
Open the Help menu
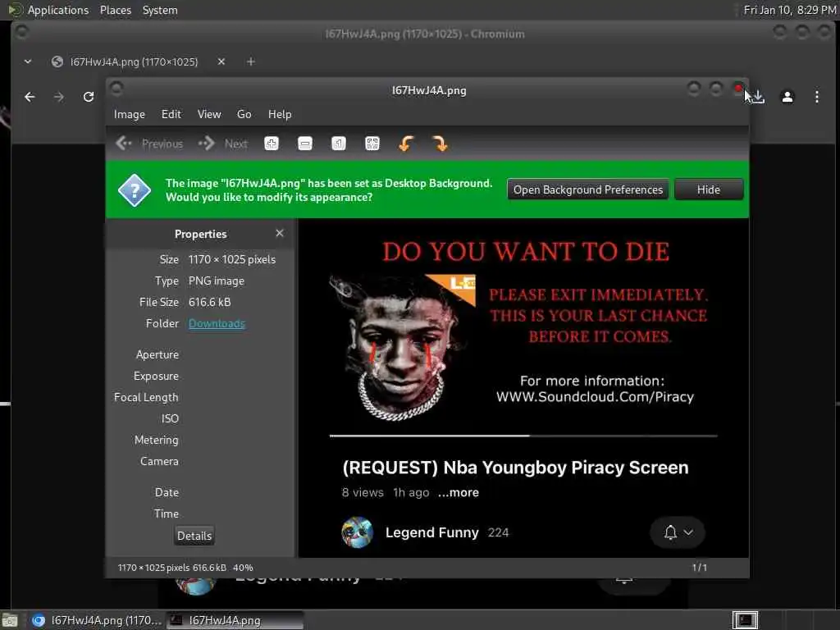(x=280, y=114)
